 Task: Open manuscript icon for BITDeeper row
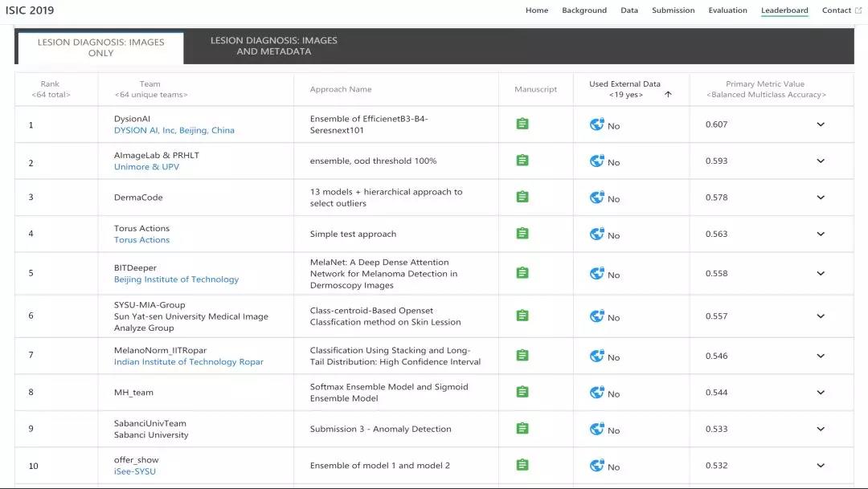522,273
